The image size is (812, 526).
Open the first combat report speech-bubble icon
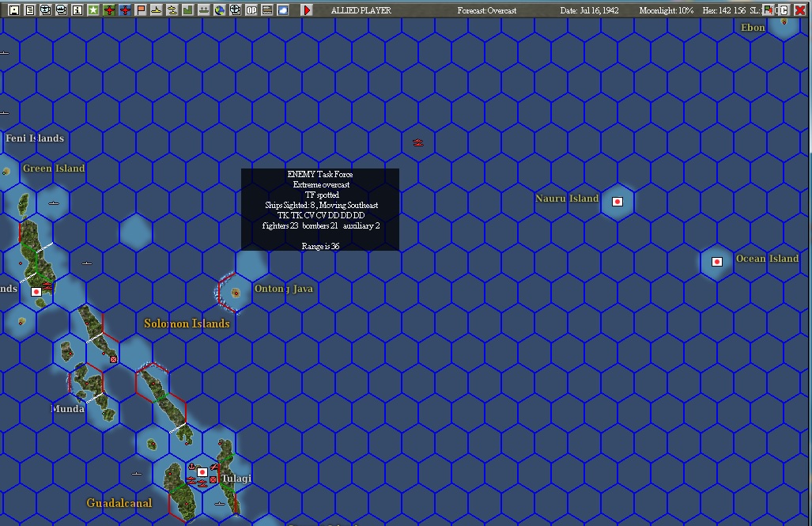pos(46,9)
